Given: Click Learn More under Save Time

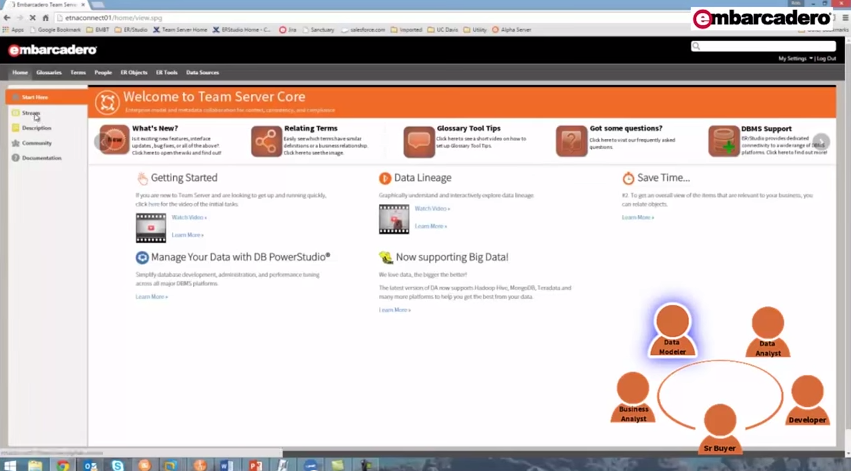Looking at the screenshot, I should point(638,218).
